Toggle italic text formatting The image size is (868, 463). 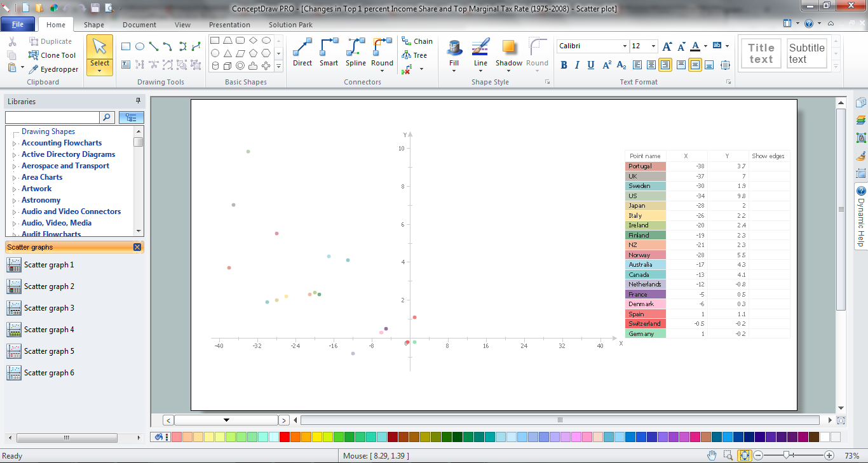click(x=577, y=65)
